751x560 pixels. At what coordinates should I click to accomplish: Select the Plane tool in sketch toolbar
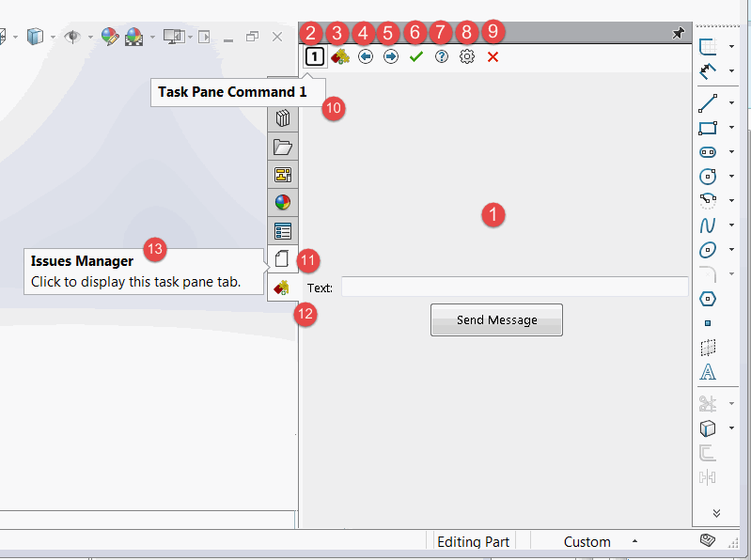point(708,348)
